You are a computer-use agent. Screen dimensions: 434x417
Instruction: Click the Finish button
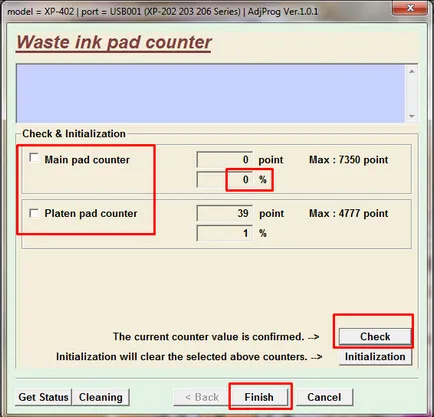coord(259,397)
